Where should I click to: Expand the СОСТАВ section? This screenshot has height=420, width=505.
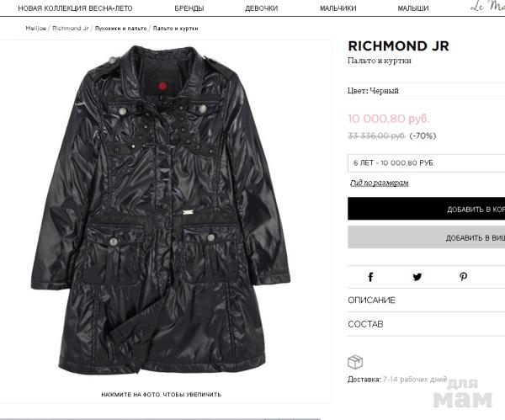click(426, 324)
